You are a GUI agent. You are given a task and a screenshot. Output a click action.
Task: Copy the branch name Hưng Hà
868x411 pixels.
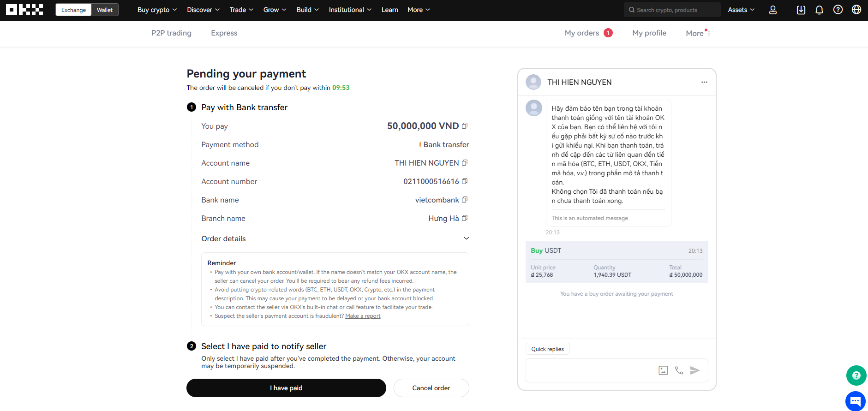point(465,218)
